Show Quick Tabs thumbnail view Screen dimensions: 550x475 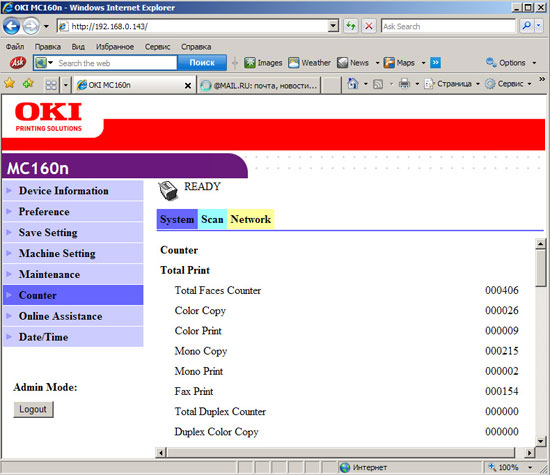pos(51,85)
